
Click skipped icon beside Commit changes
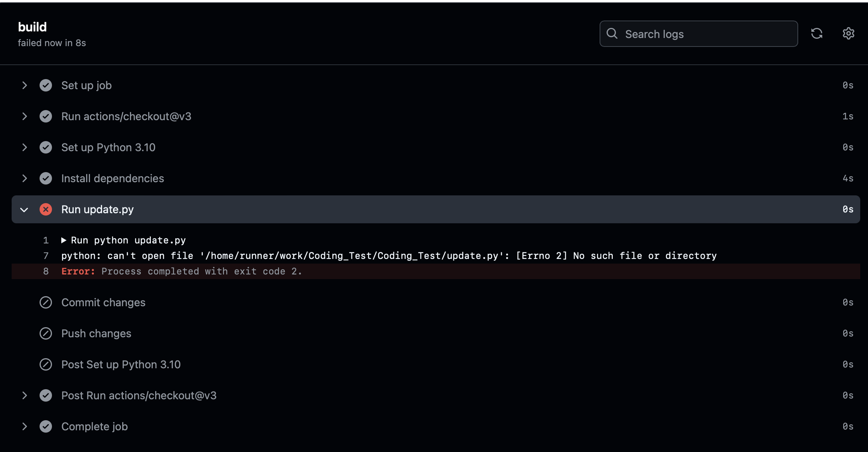(46, 302)
